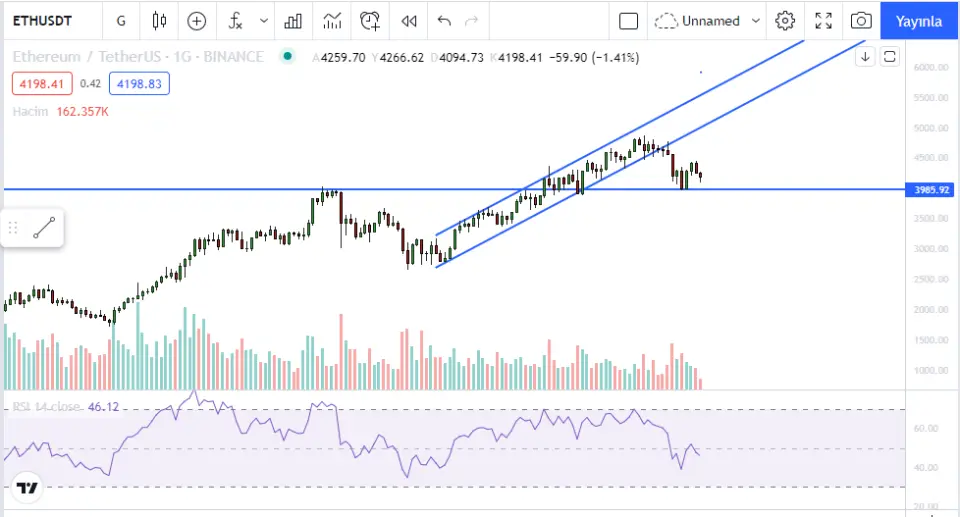Click the create alert clock icon
This screenshot has height=517, width=960.
coord(370,21)
